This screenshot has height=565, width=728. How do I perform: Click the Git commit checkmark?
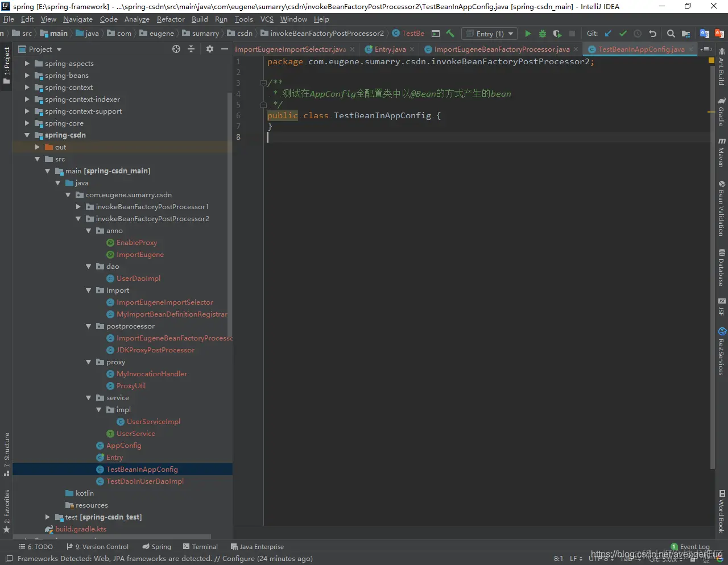click(623, 34)
